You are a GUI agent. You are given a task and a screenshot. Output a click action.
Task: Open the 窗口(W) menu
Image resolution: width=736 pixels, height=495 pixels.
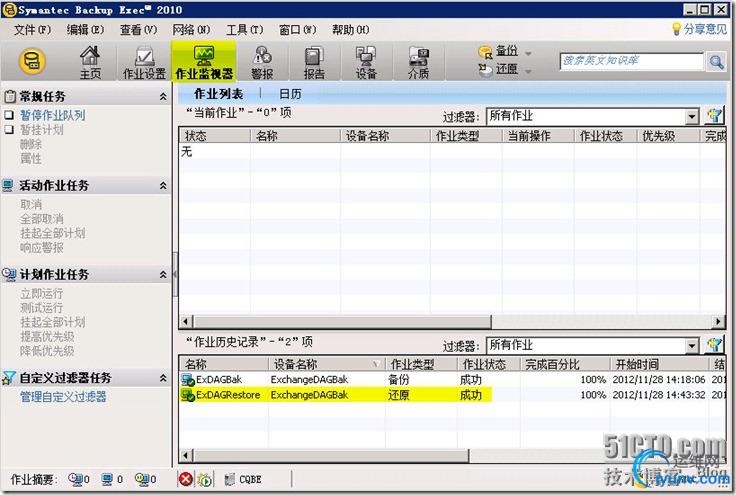298,30
